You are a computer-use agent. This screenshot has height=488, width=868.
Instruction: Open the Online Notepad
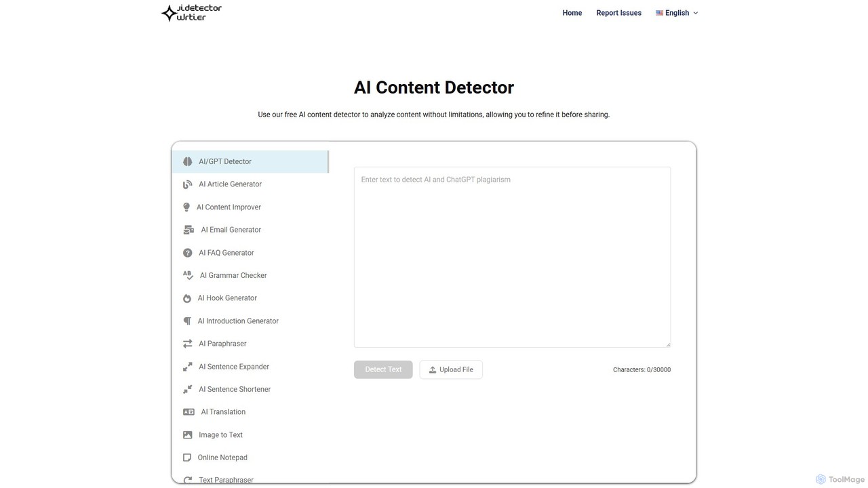point(250,457)
